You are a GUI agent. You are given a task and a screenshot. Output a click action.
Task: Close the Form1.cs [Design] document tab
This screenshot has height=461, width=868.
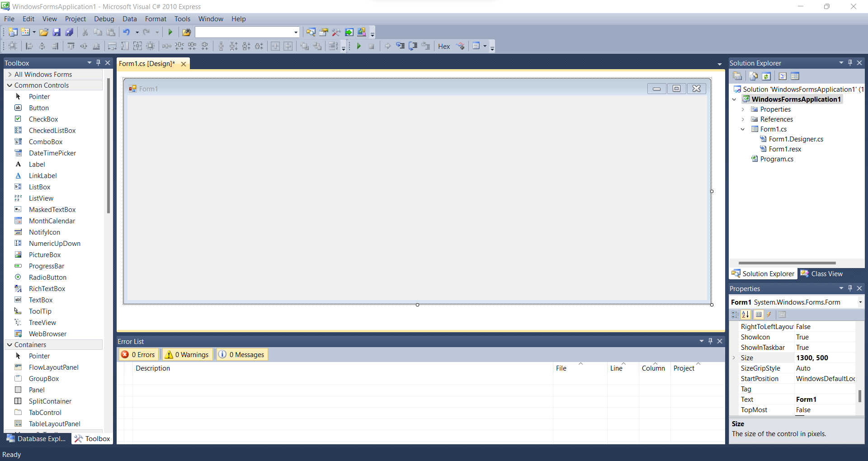click(184, 64)
